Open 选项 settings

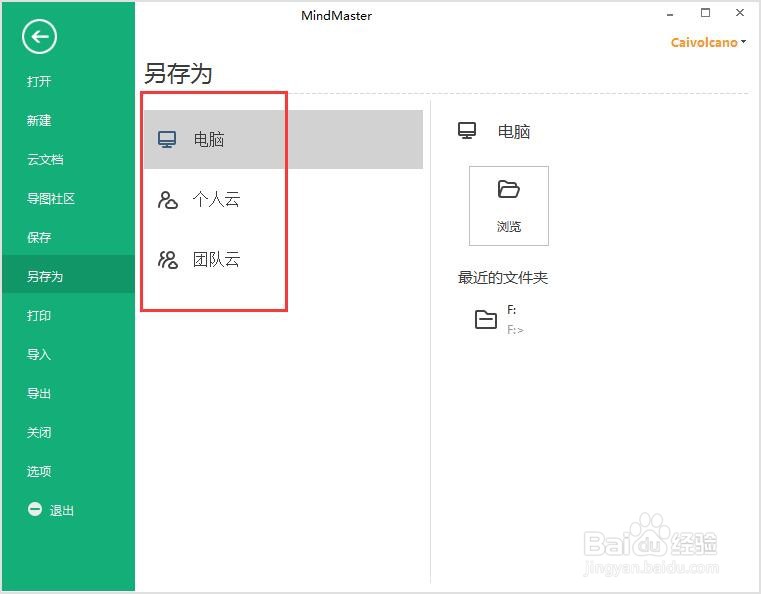pyautogui.click(x=39, y=471)
